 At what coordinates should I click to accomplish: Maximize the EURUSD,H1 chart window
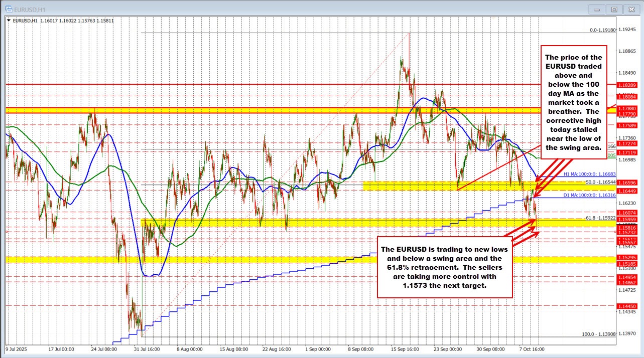click(x=613, y=9)
